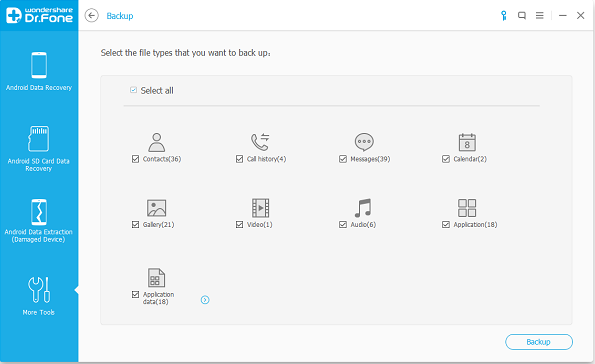Click the Call history phone icon
The height and width of the screenshot is (364, 595).
[x=260, y=142]
